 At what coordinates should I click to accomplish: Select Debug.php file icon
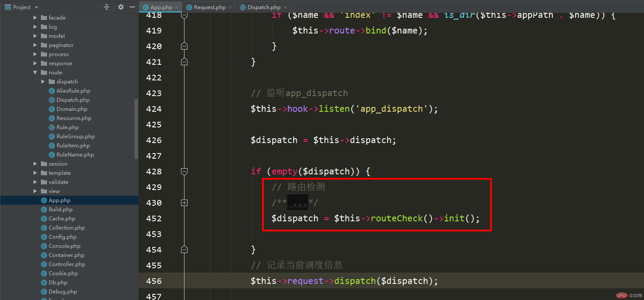pyautogui.click(x=44, y=292)
